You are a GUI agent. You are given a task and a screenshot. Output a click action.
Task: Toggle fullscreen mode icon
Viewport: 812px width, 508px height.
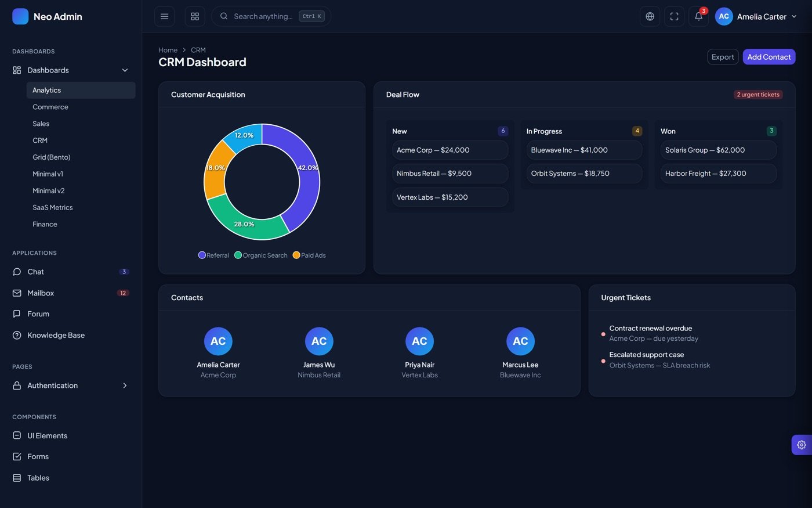point(674,16)
